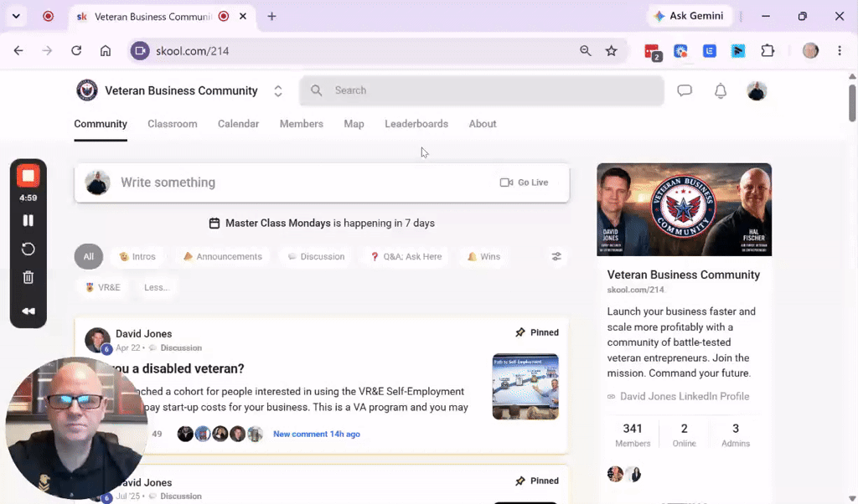Select the All category filter

pyautogui.click(x=89, y=256)
